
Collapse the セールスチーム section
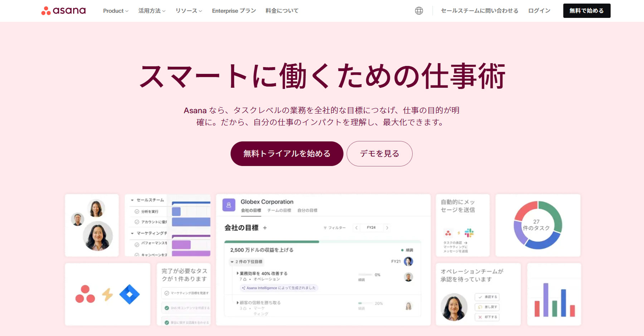tap(132, 200)
